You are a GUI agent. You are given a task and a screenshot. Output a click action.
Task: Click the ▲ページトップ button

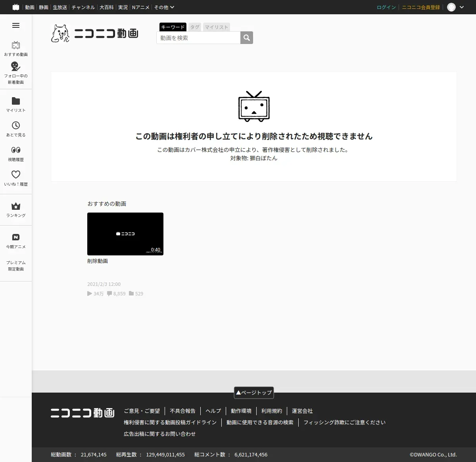point(254,393)
